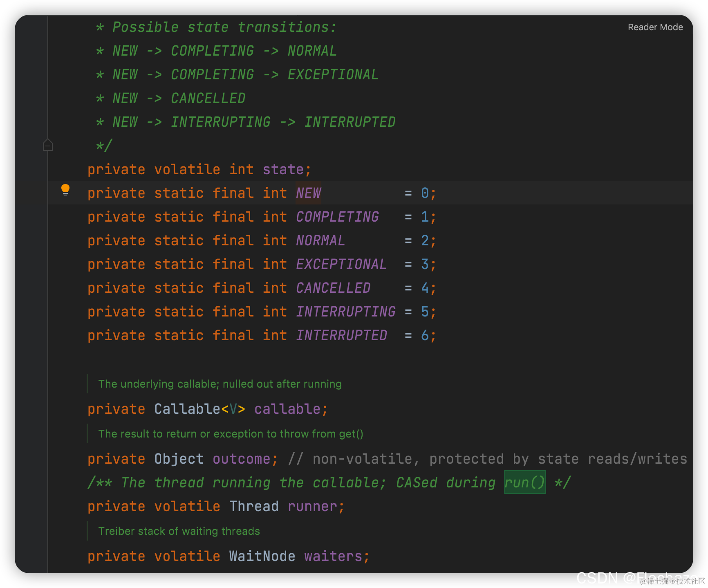708x588 pixels.
Task: Click the rendered doc 'Treiber stack of waiting threads'
Action: coord(179,531)
